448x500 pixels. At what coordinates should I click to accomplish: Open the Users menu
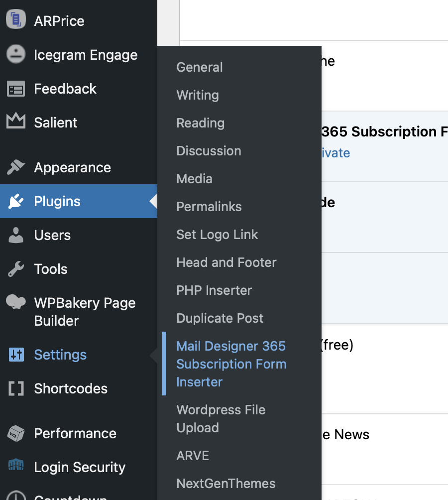point(52,236)
